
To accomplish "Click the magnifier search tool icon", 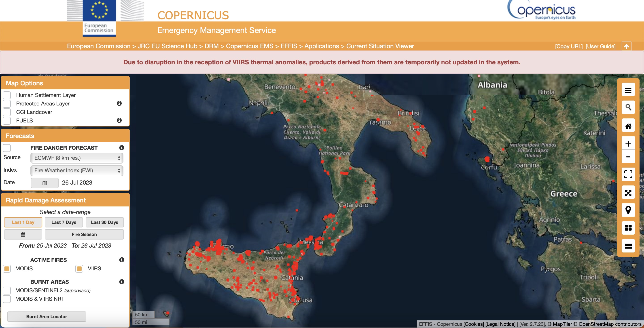I will click(x=628, y=107).
